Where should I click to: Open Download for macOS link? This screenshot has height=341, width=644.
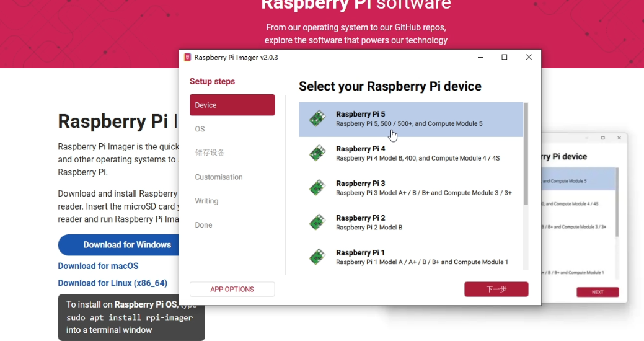(x=98, y=266)
